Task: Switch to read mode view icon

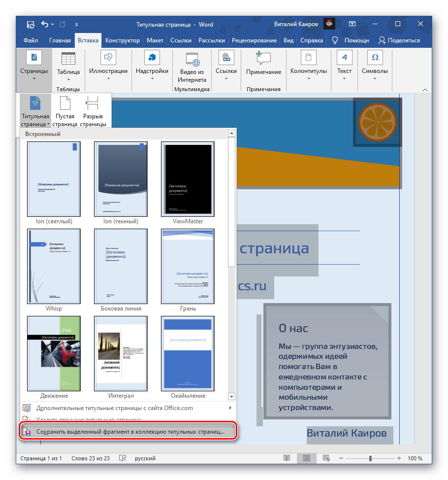Action: click(287, 458)
